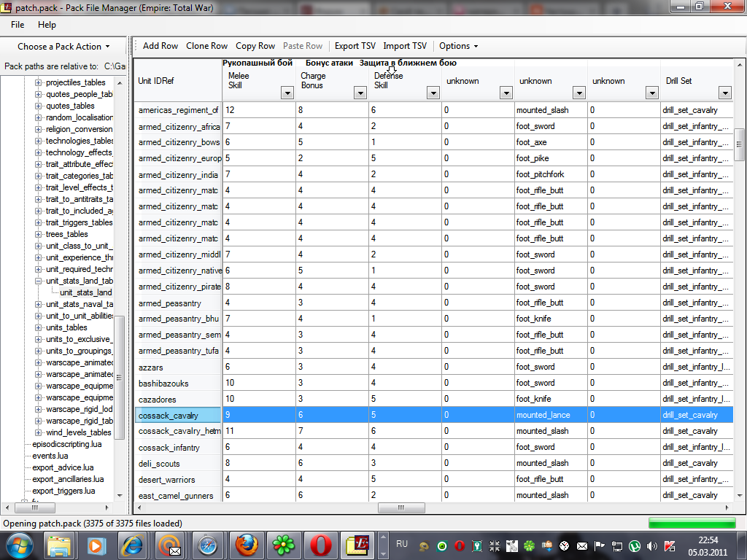This screenshot has height=560, width=747.
Task: Expand the unit_stats_naval_ta tree node
Action: coord(38,304)
